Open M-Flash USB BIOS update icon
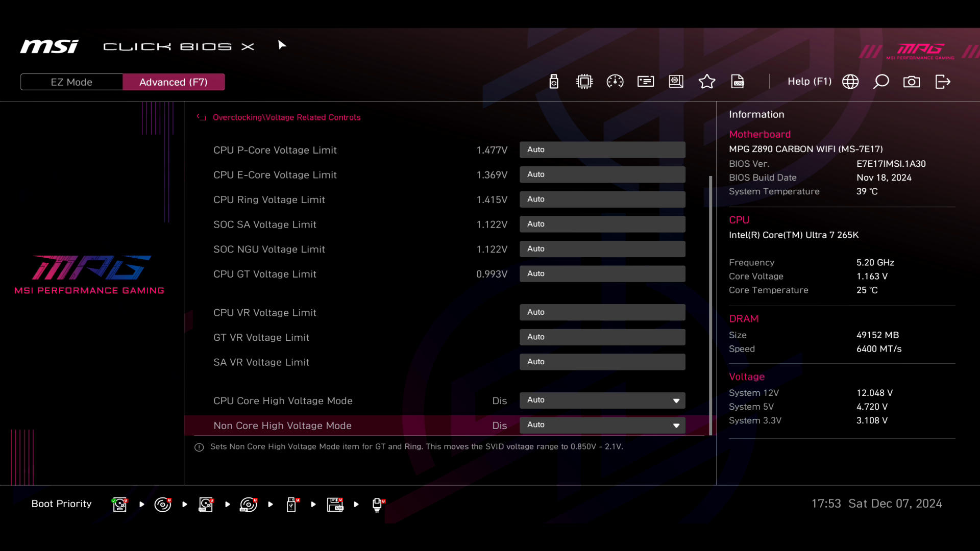The image size is (980, 551). tap(553, 82)
